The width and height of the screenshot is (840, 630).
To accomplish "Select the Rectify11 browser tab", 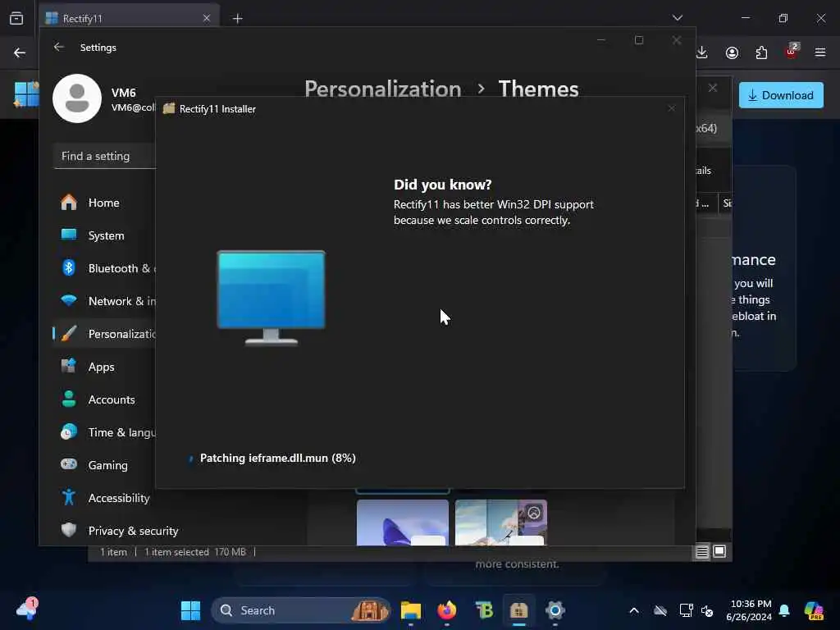I will (129, 18).
